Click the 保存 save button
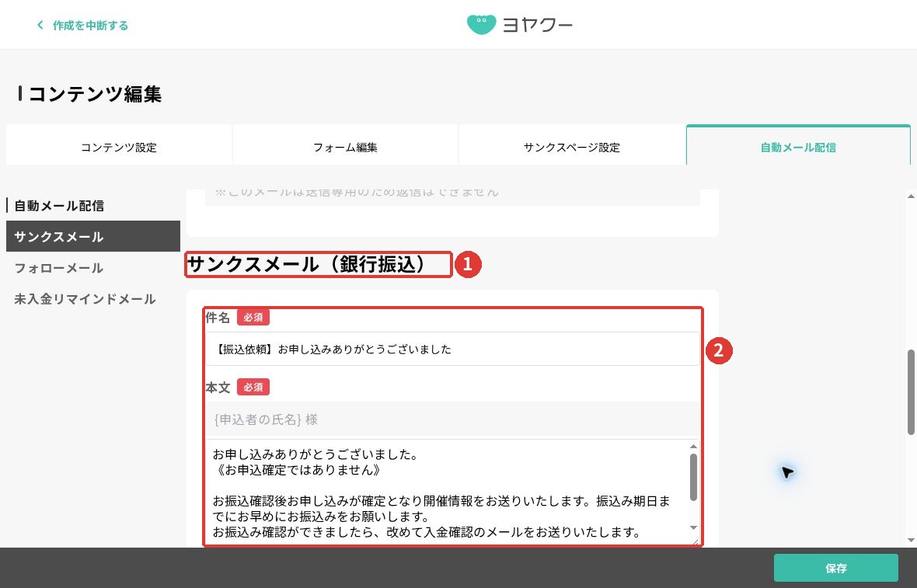 point(835,568)
